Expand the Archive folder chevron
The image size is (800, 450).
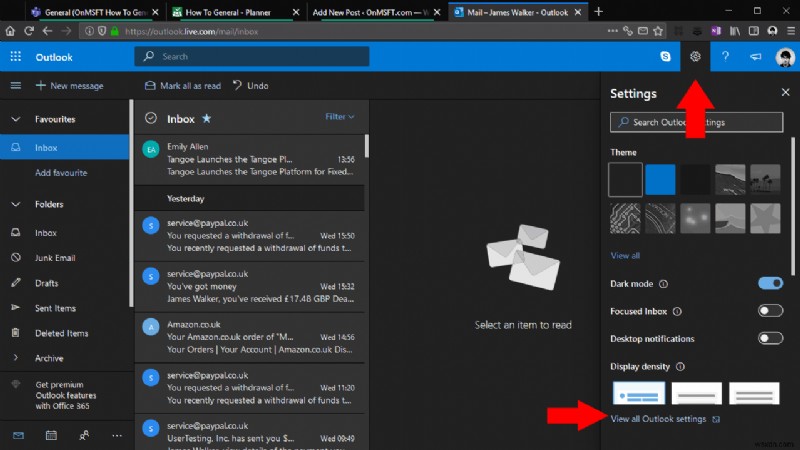[16, 358]
